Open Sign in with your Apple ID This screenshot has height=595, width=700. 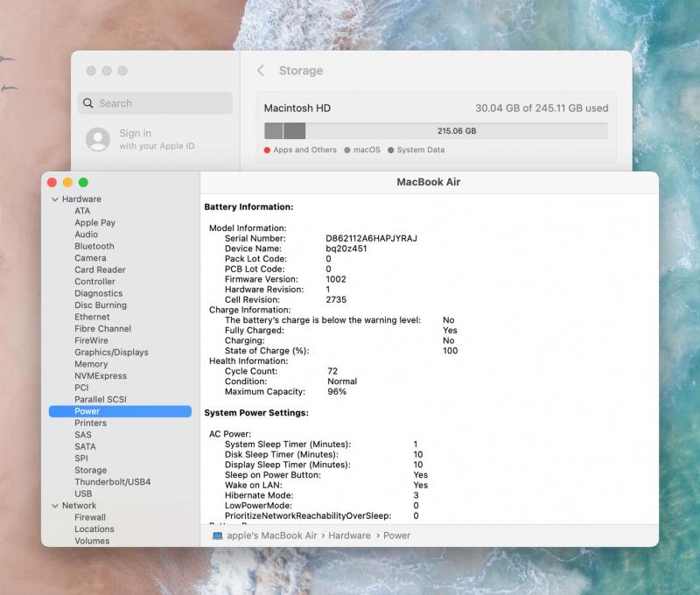click(x=157, y=139)
